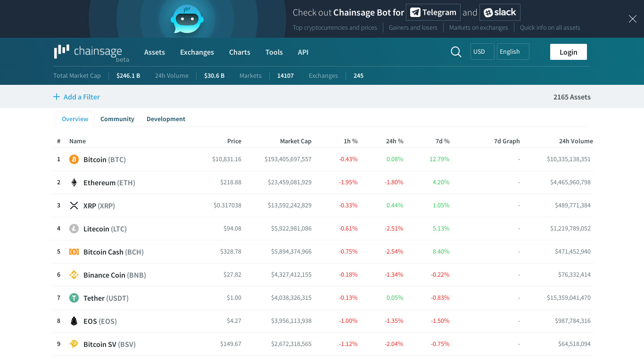Sort by the Name column header

(77, 141)
